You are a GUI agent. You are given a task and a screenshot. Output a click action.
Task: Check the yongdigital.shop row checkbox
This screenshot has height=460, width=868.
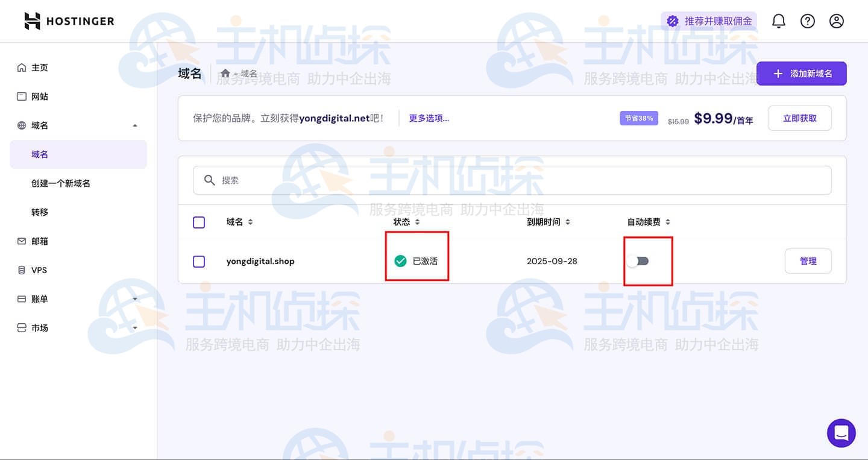(x=199, y=262)
